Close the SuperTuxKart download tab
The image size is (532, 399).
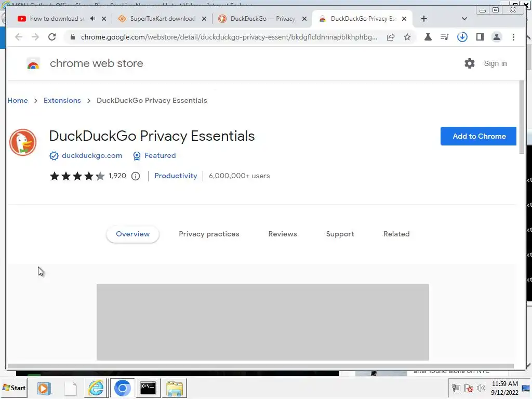pos(204,19)
